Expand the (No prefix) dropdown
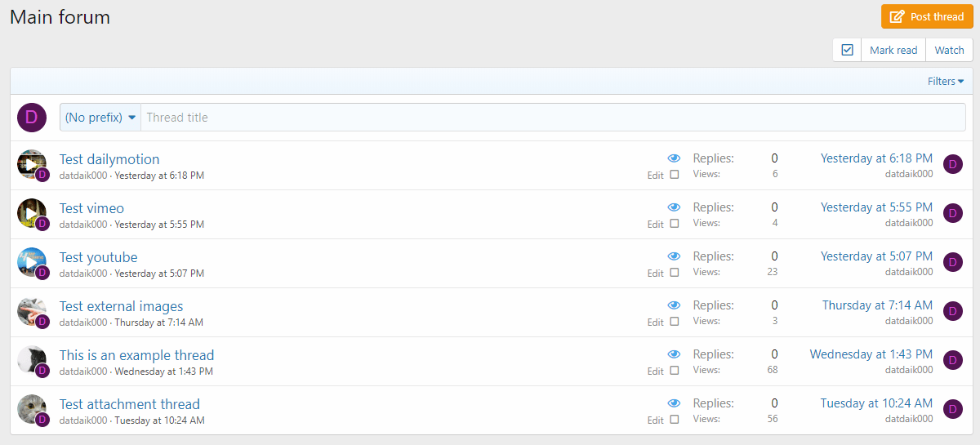 click(x=100, y=118)
